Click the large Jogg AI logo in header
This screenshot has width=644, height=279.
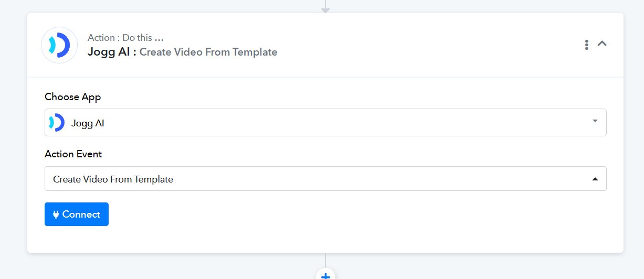(x=59, y=45)
